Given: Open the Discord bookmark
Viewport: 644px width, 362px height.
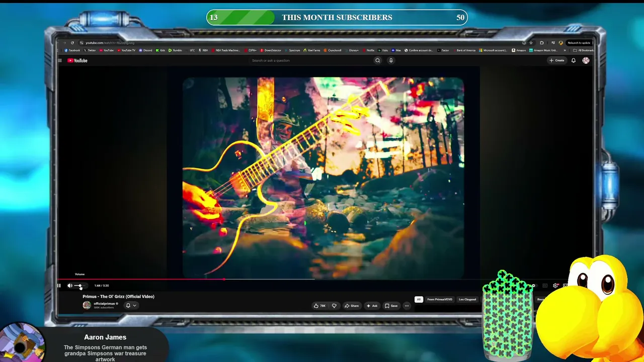Looking at the screenshot, I should pos(146,50).
